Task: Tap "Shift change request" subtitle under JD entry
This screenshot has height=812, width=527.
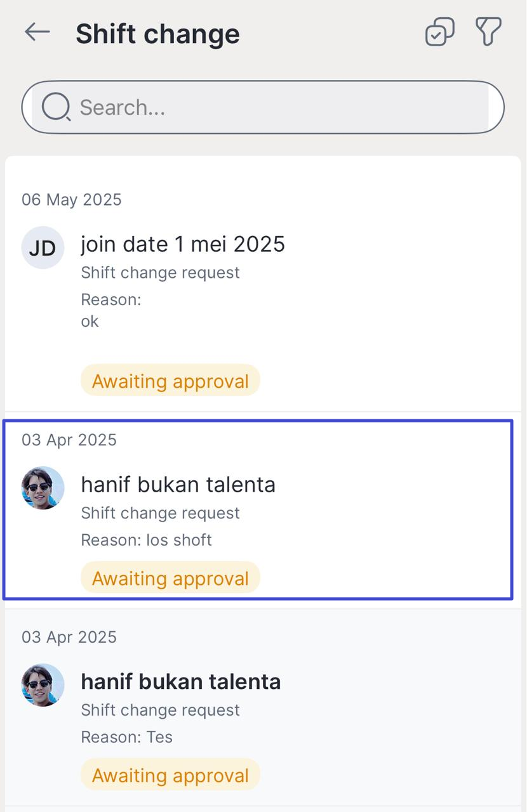Action: [160, 273]
